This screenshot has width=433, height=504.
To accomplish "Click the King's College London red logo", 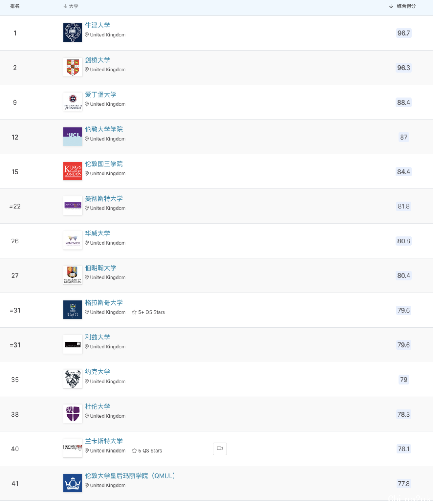I will pos(73,171).
